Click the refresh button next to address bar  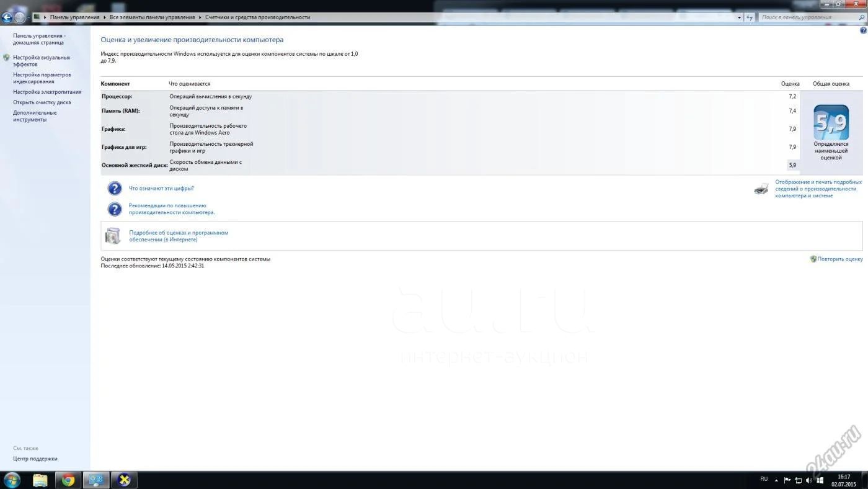point(750,17)
